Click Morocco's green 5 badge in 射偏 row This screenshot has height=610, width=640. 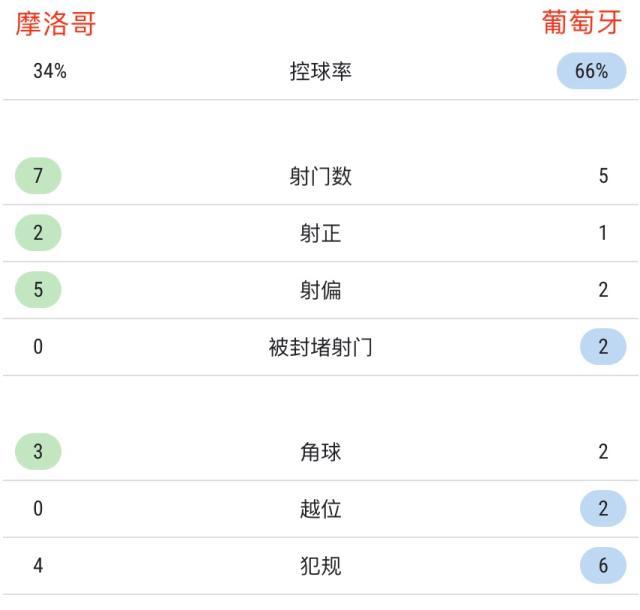pos(38,291)
